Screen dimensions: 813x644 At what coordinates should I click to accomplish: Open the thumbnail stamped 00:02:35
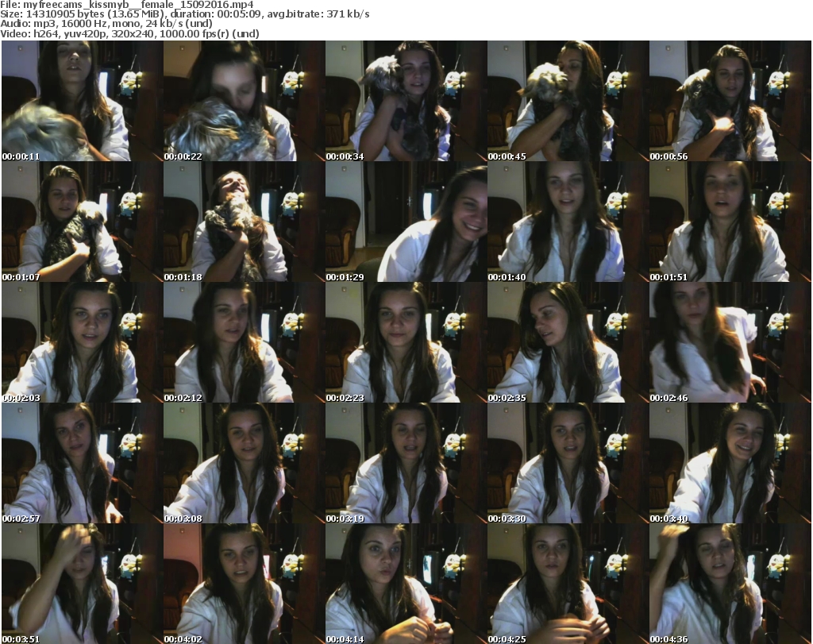tap(568, 343)
